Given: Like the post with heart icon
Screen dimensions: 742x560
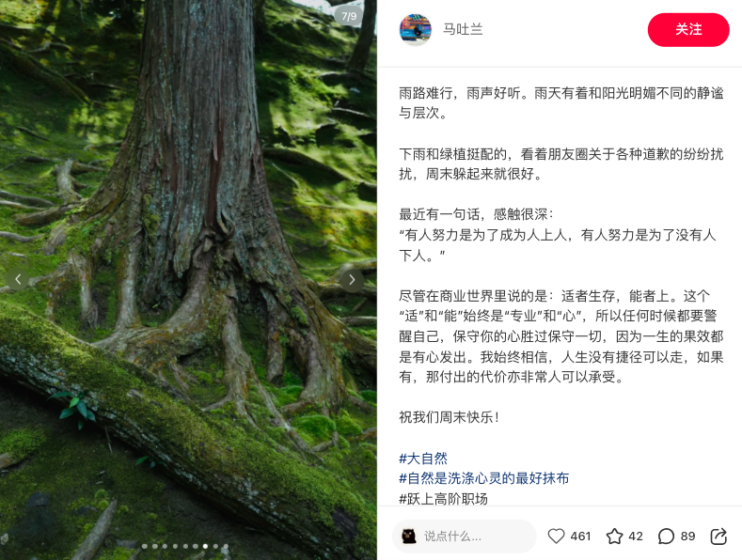Looking at the screenshot, I should [556, 536].
